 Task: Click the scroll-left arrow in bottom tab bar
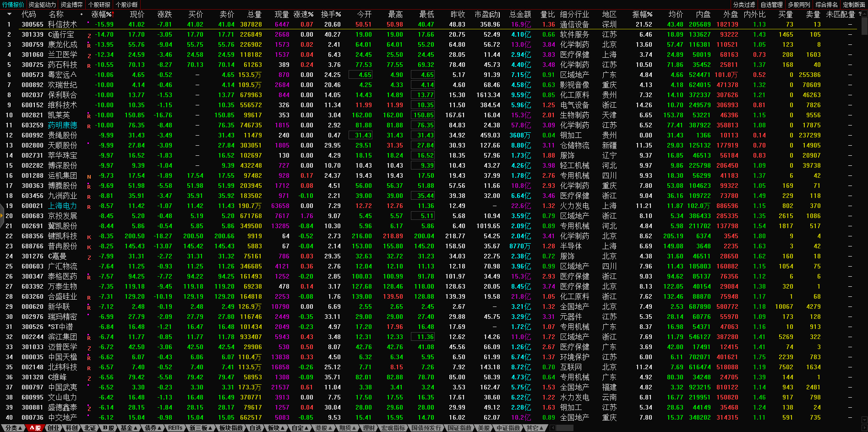pyautogui.click(x=552, y=428)
